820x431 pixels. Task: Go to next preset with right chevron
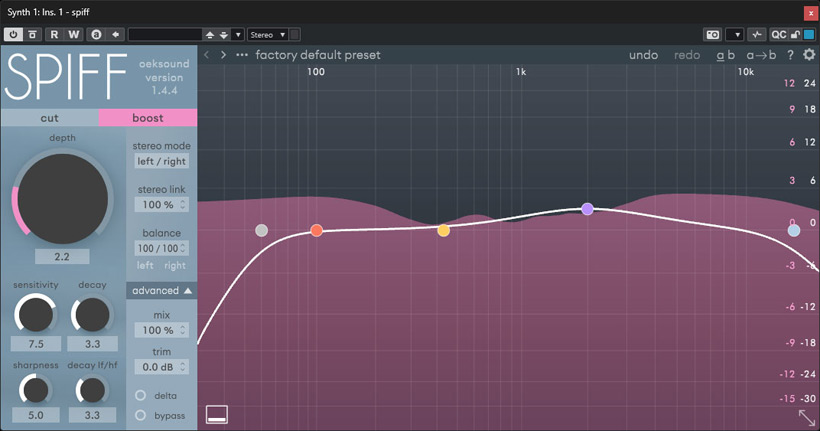click(x=223, y=55)
